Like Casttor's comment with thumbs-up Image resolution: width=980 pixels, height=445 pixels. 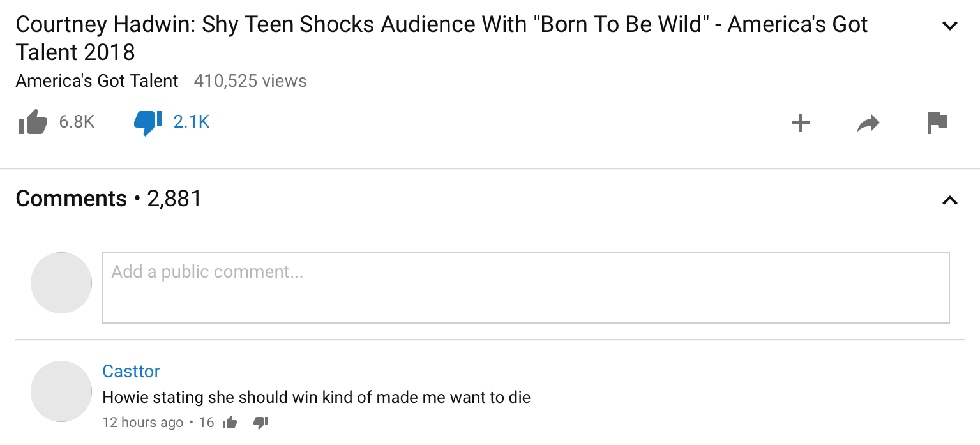(x=230, y=423)
